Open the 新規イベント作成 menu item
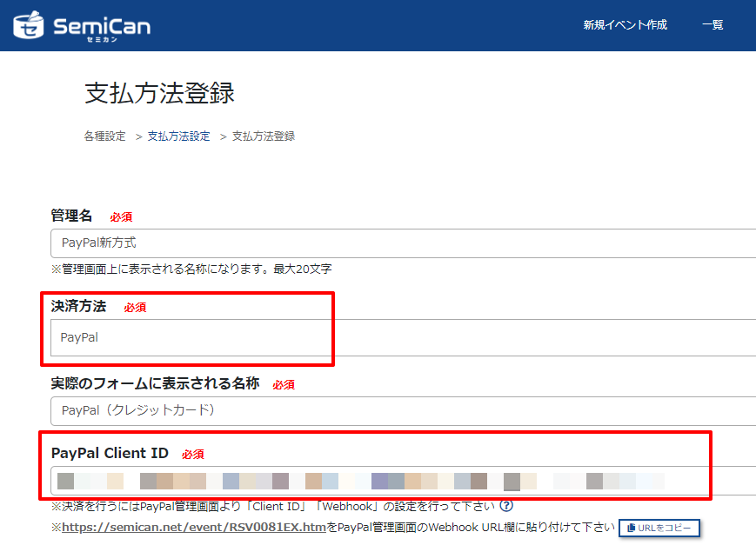The width and height of the screenshot is (756, 552). click(x=626, y=25)
